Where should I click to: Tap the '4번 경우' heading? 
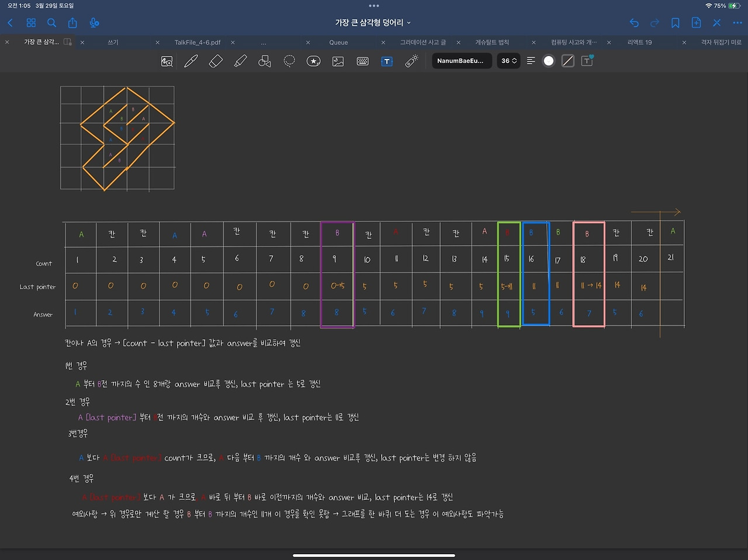coord(81,478)
